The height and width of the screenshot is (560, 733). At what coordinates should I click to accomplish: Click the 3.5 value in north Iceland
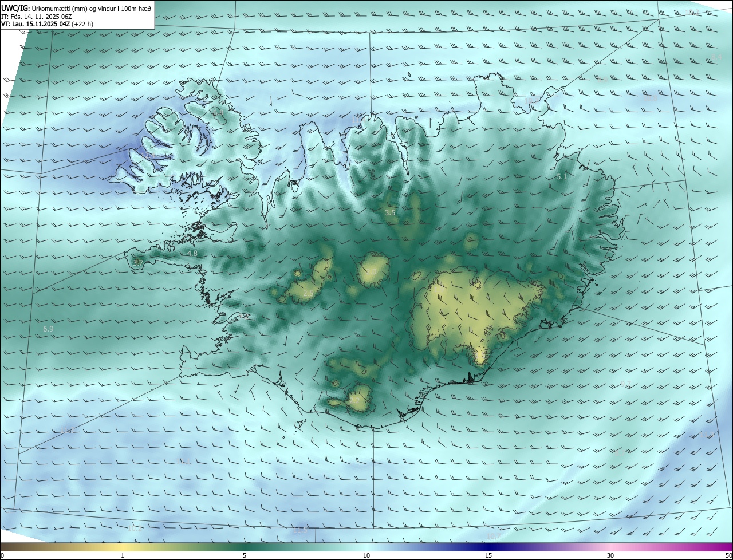click(390, 212)
